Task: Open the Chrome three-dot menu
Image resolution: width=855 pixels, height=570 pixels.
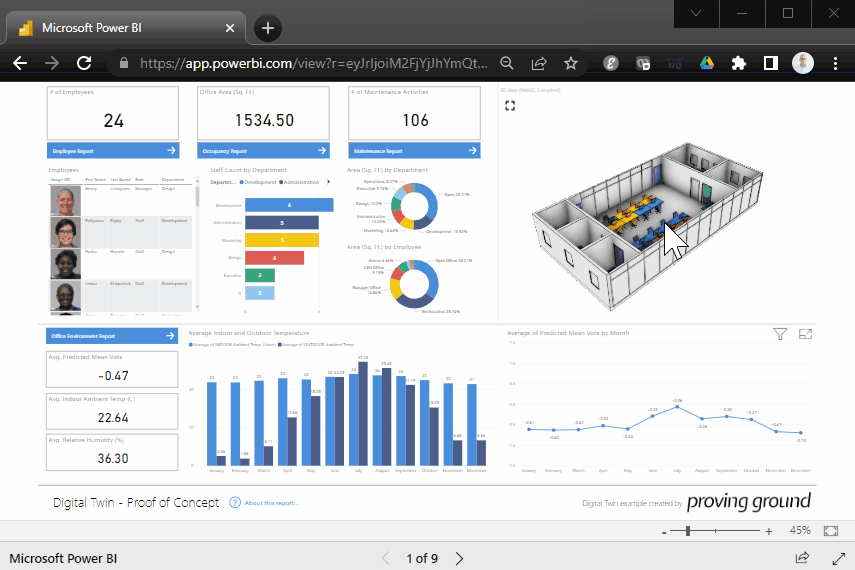Action: click(835, 63)
